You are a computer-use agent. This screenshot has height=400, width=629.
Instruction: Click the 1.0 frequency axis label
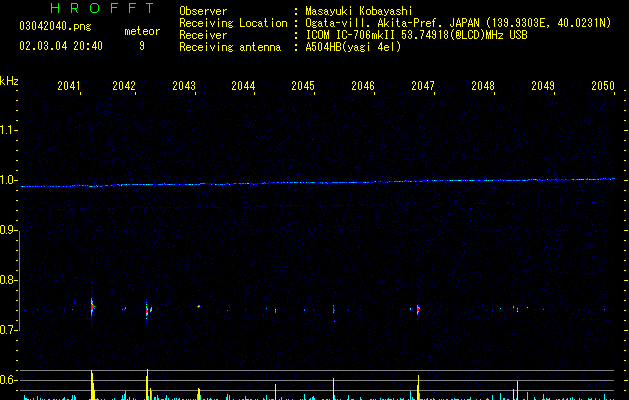tap(8, 180)
